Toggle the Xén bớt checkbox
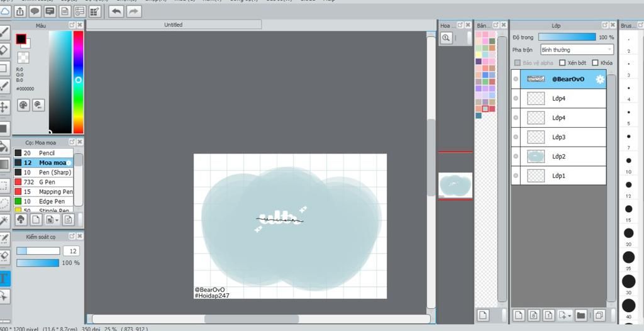The image size is (644, 331). tap(563, 63)
